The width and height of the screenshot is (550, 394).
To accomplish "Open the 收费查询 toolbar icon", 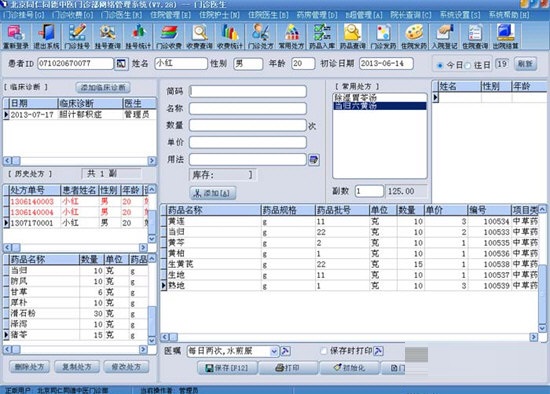I will (x=200, y=36).
